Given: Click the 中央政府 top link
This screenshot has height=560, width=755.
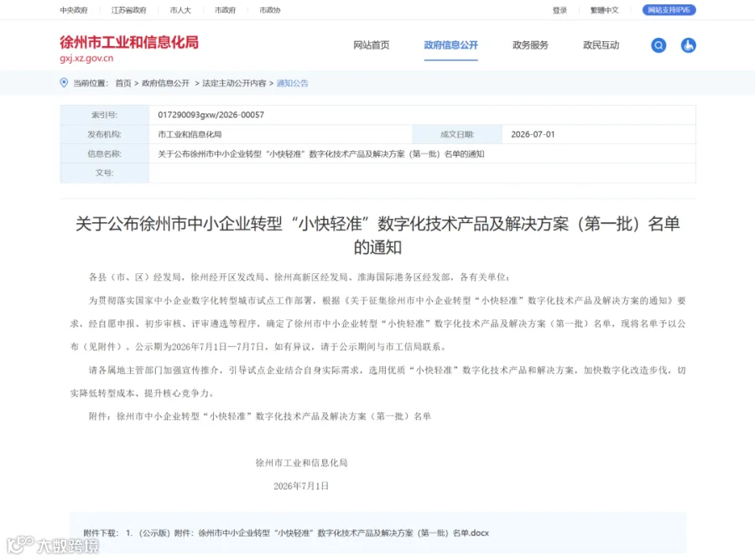Looking at the screenshot, I should click(74, 10).
